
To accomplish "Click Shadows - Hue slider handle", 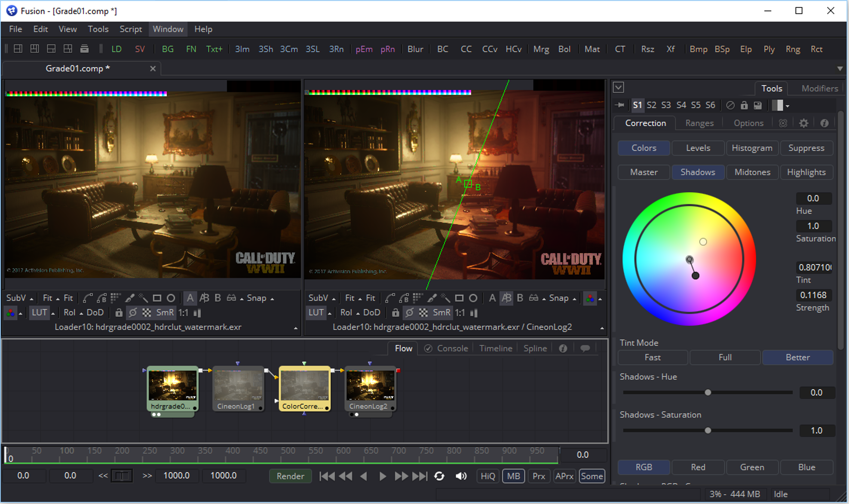I will click(708, 392).
